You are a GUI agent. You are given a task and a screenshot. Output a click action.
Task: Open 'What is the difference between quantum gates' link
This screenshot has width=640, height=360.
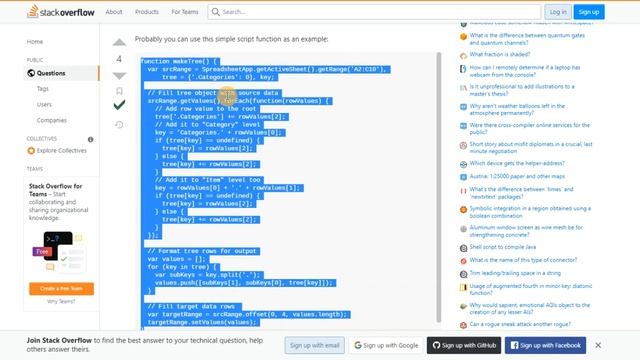[527, 39]
